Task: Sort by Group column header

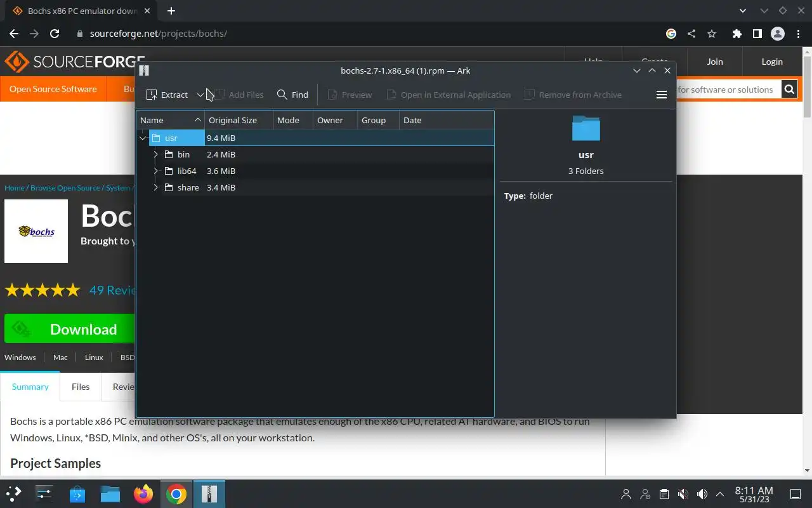Action: click(378, 120)
